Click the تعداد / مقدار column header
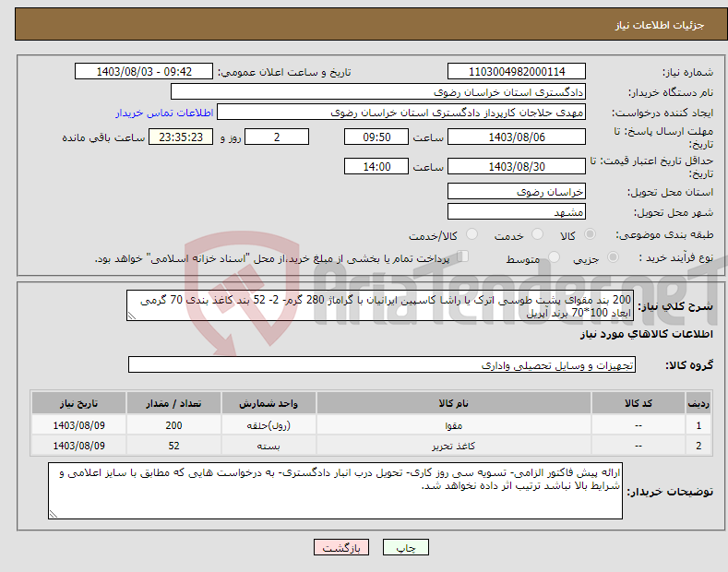728x572 pixels. tap(173, 403)
